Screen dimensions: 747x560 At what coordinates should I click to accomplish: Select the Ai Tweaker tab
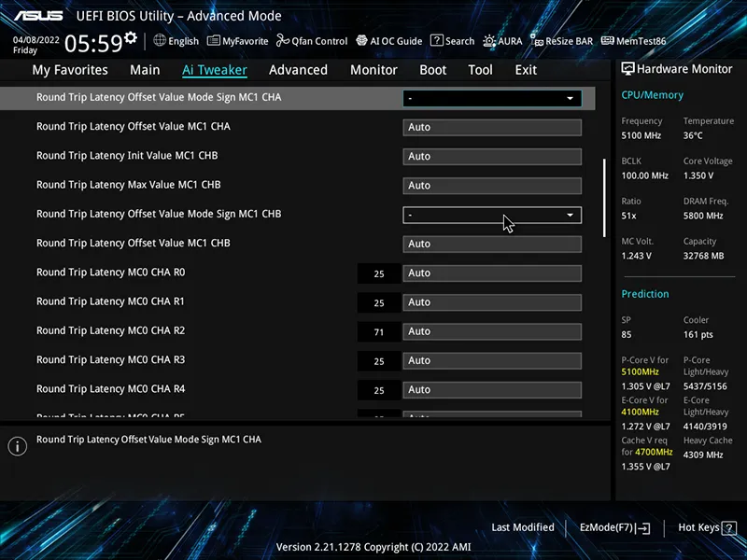[x=215, y=70]
